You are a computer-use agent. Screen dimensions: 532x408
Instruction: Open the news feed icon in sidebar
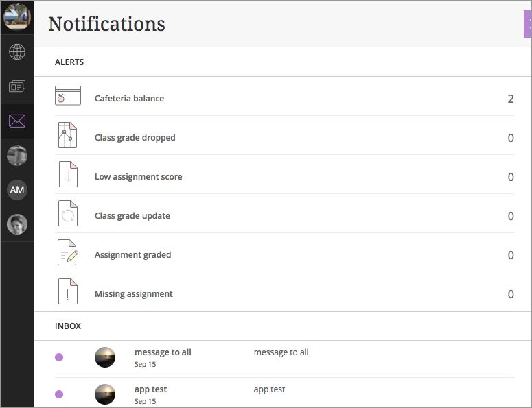[17, 86]
